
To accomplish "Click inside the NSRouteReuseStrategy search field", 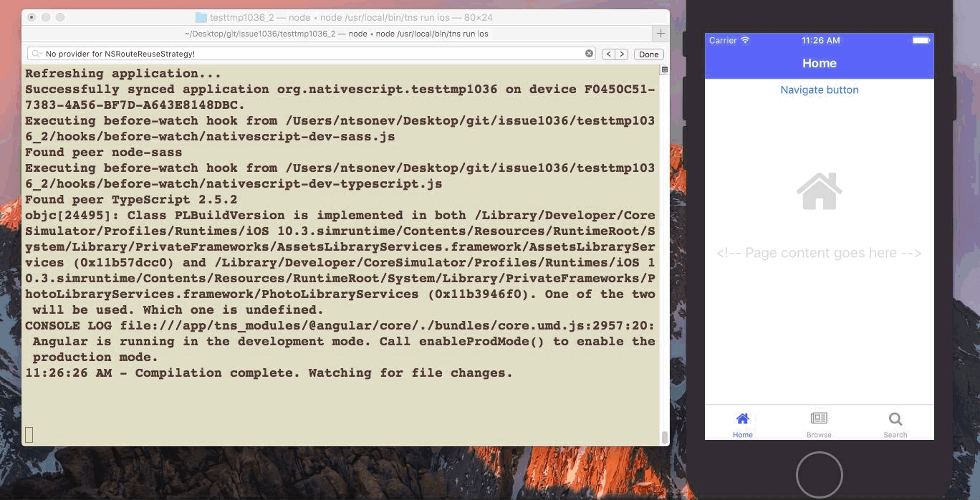I will 215,53.
